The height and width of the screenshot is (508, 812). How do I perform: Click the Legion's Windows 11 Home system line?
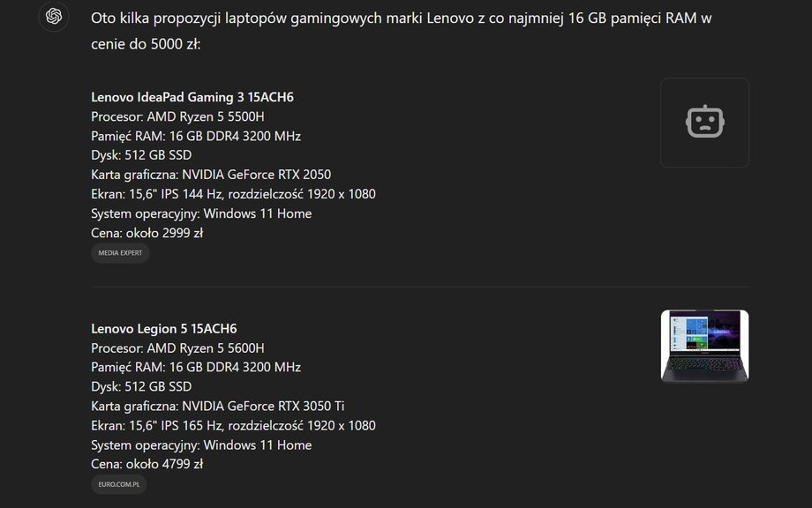point(201,444)
